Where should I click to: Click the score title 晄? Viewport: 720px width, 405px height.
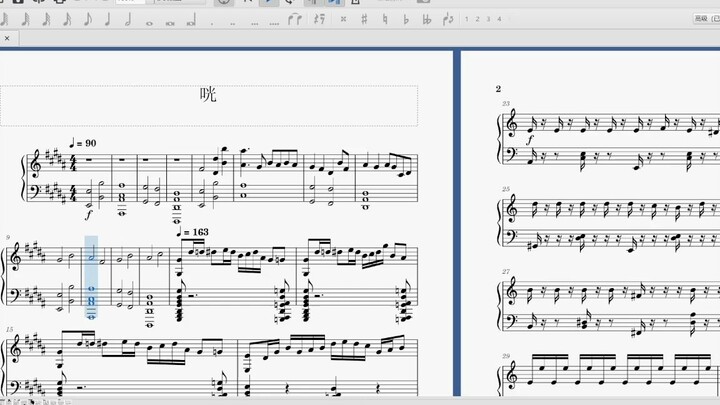click(x=208, y=94)
